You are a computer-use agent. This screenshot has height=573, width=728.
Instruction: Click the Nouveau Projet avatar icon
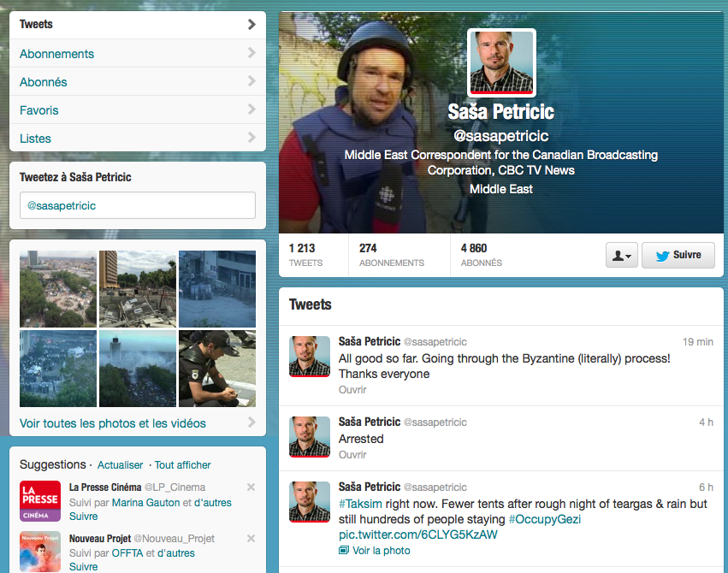coord(40,552)
